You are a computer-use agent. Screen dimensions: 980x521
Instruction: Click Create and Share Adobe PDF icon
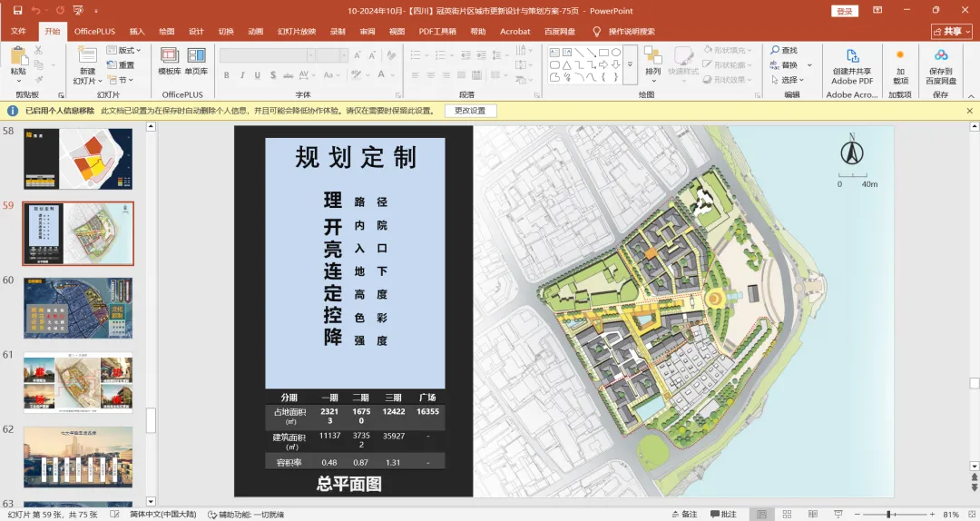(x=852, y=55)
